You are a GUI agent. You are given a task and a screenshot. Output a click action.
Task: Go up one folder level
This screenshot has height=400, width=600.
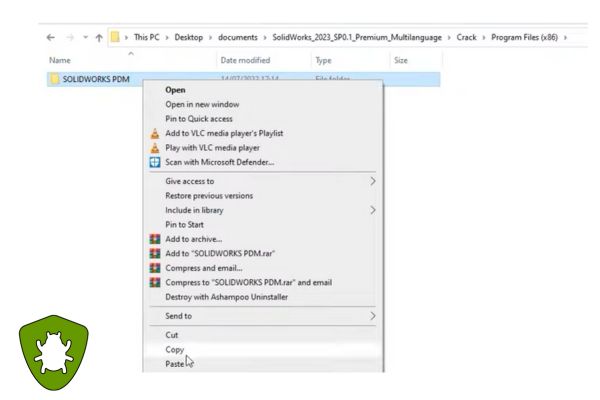(99, 38)
